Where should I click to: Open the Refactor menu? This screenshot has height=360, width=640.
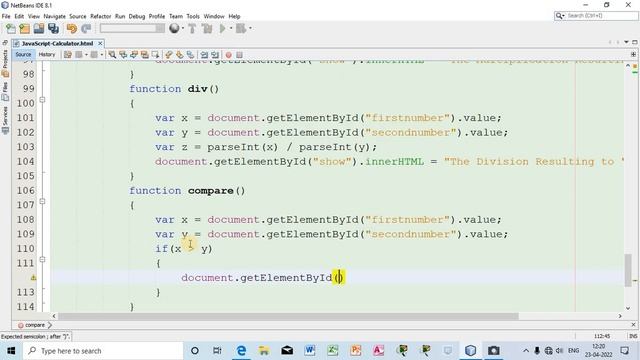pyautogui.click(x=100, y=16)
